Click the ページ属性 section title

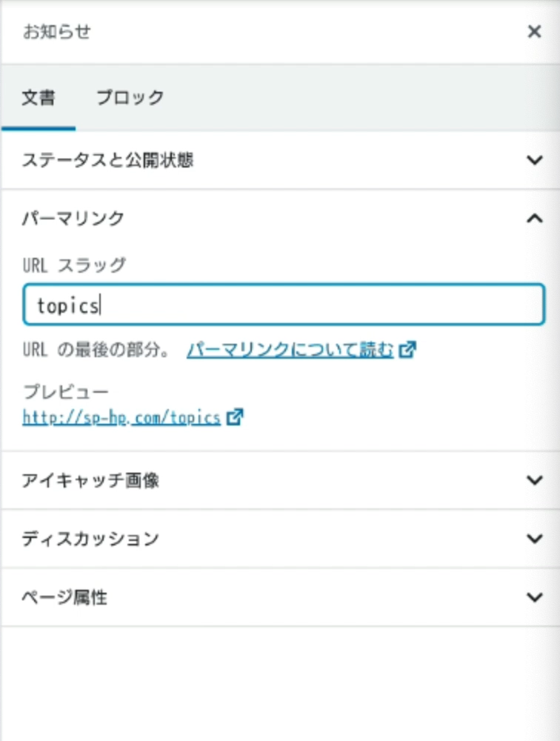[x=64, y=597]
